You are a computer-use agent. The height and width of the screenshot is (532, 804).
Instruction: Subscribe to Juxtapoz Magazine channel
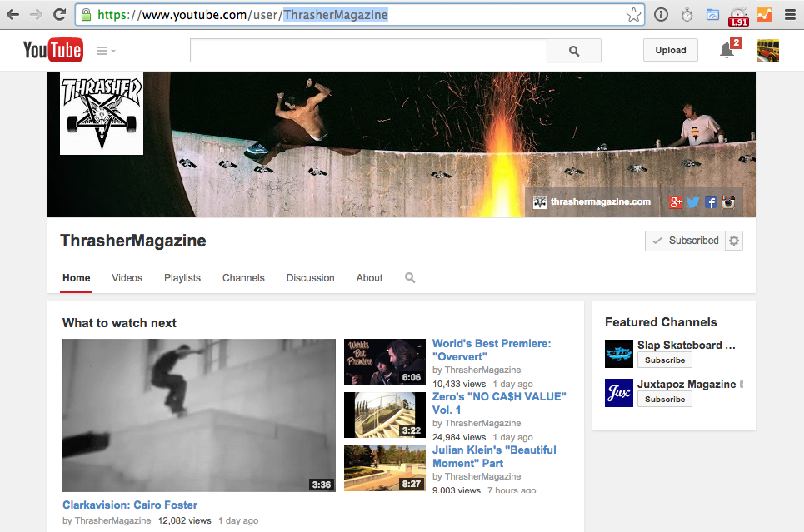pos(665,400)
